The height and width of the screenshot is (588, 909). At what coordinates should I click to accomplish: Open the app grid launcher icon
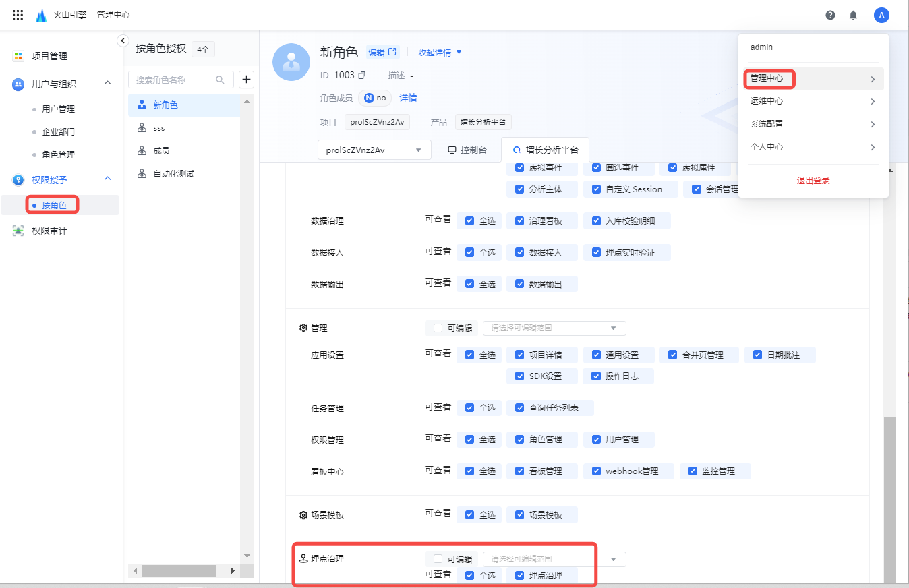(18, 15)
